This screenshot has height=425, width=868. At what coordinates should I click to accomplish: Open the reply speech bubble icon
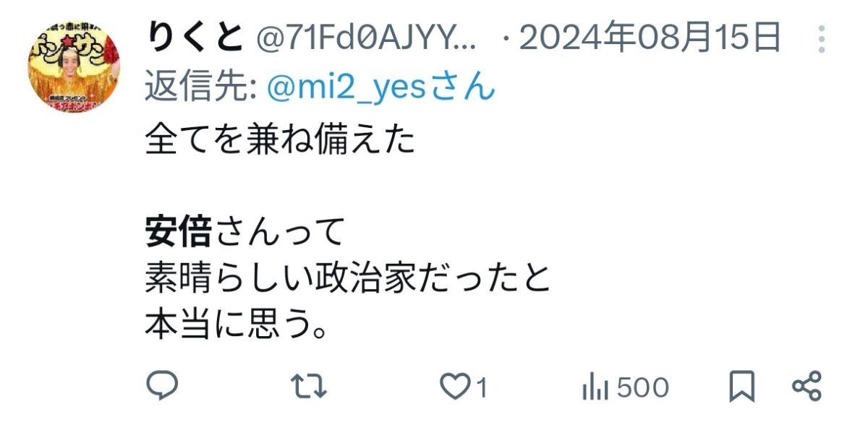[x=162, y=387]
